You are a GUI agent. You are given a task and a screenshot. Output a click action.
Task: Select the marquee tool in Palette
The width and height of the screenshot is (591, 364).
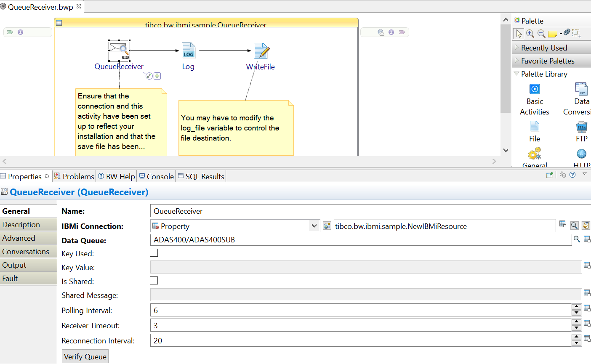[576, 33]
